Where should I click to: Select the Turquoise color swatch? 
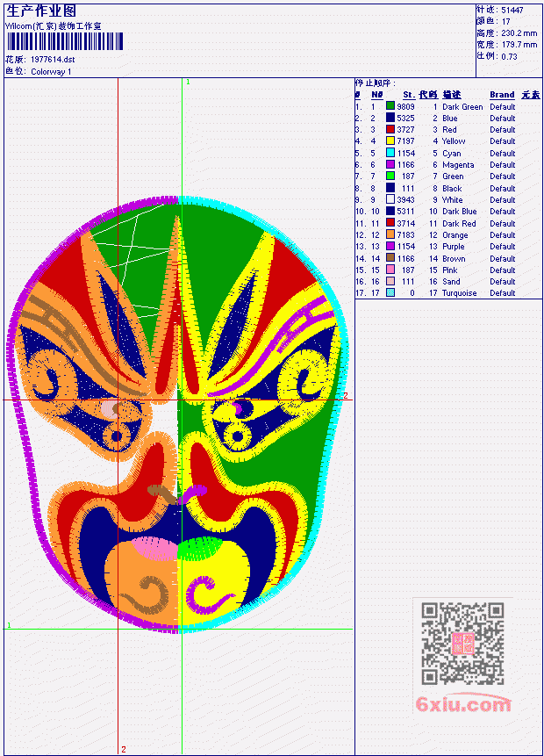pyautogui.click(x=390, y=292)
